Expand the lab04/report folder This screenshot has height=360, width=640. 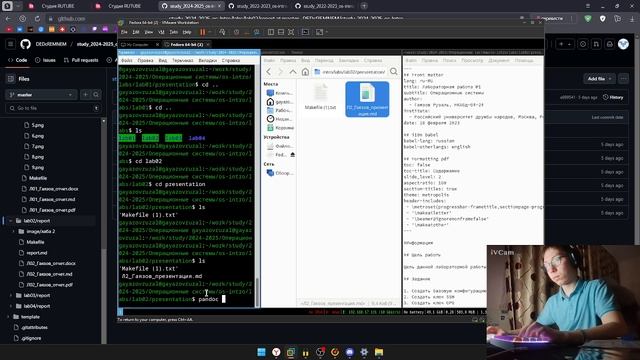(11, 306)
